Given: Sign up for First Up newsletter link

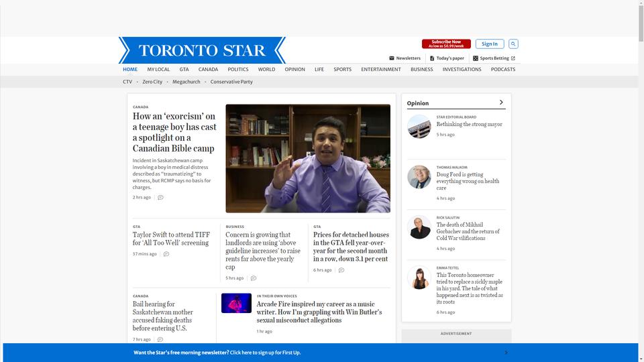Looking at the screenshot, I should click(266, 353).
